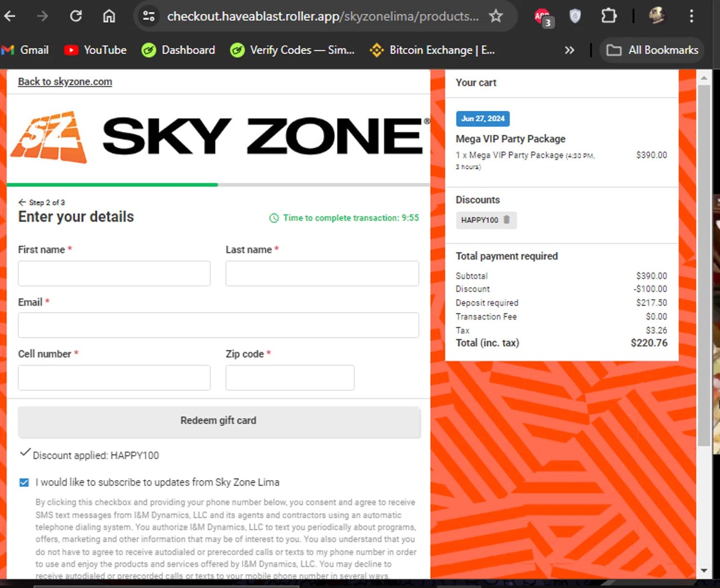Open the Bitcoin Exchange bookmark
This screenshot has height=588, width=720.
click(432, 50)
